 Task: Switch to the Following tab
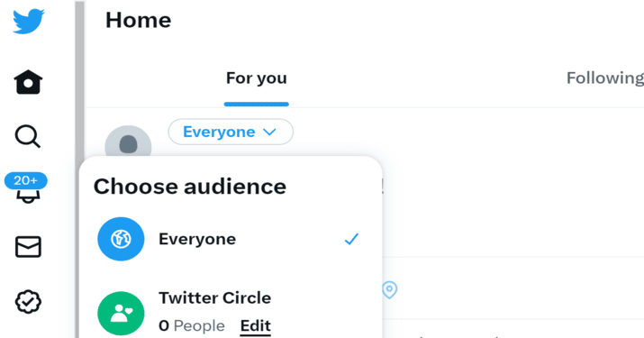pyautogui.click(x=604, y=78)
